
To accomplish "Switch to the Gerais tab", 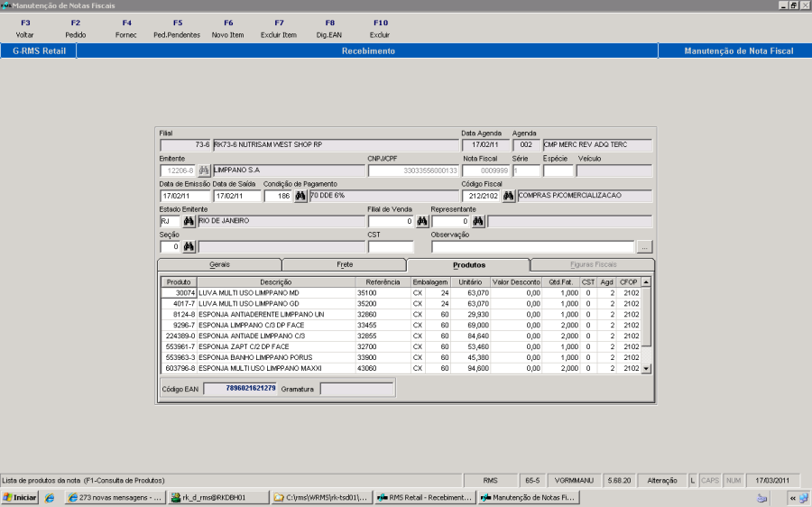I will pyautogui.click(x=219, y=265).
